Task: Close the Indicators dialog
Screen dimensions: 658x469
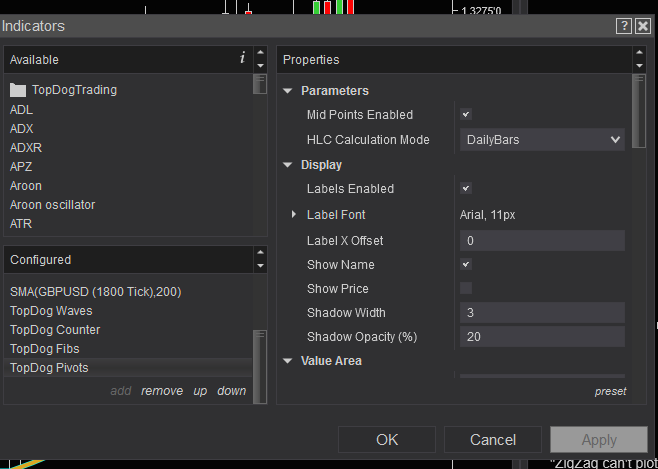Action: coord(643,26)
